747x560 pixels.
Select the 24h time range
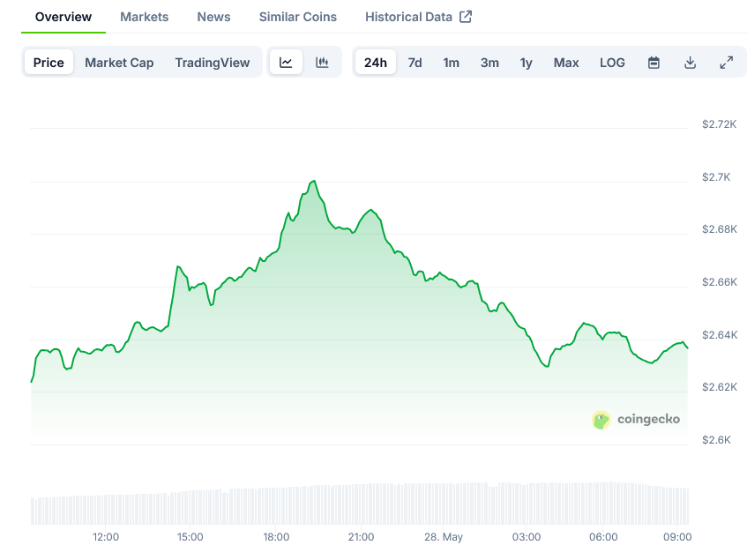pyautogui.click(x=375, y=63)
